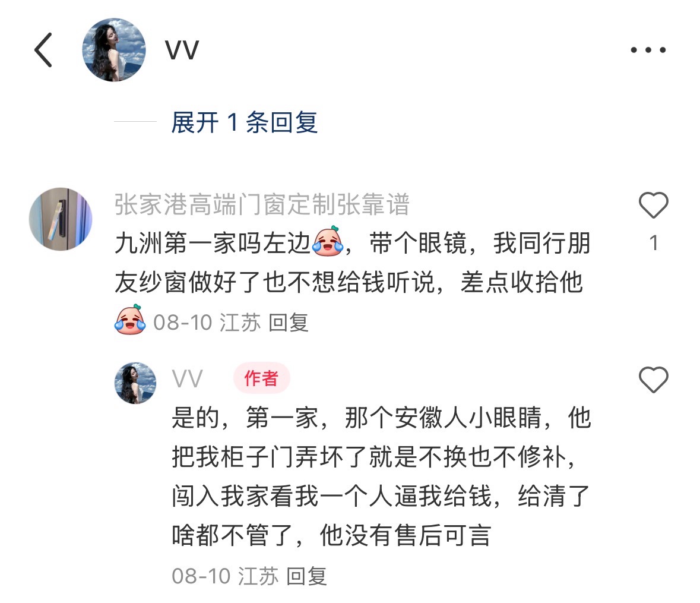The image size is (700, 603).
Task: Open VV's profile avatar in the header
Action: coord(114,50)
